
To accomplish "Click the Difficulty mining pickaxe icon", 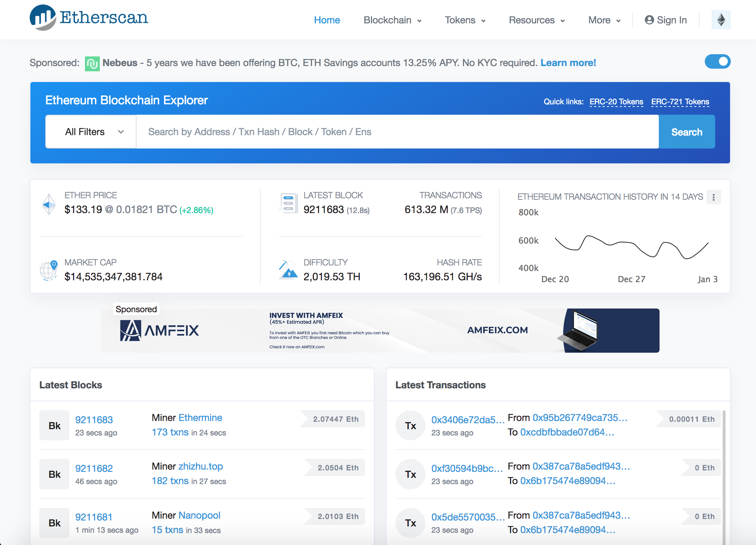I will tap(288, 270).
